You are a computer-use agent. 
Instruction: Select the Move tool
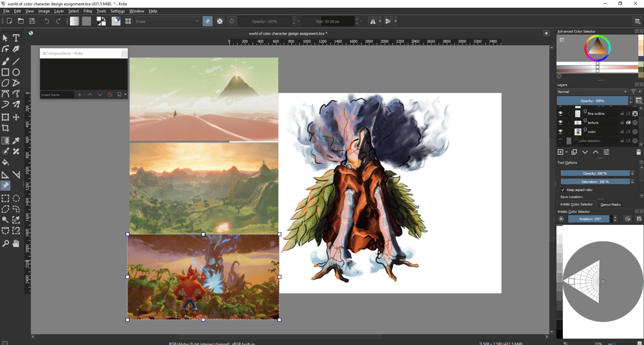(16, 117)
